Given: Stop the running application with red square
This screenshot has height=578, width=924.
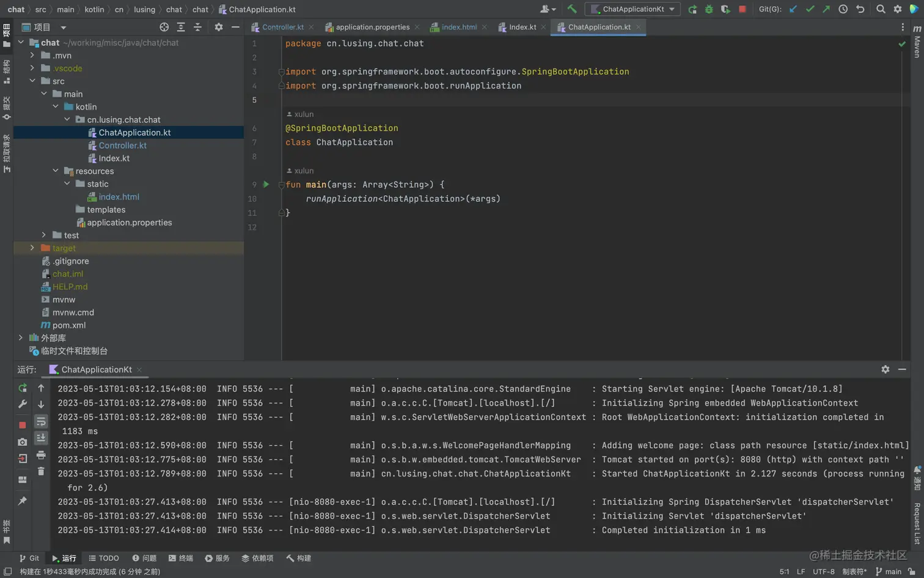Looking at the screenshot, I should 743,9.
